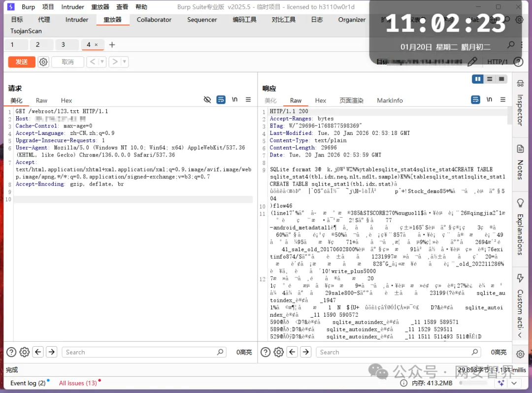Open the Inspector side panel
This screenshot has height=393, width=532.
(x=520, y=103)
